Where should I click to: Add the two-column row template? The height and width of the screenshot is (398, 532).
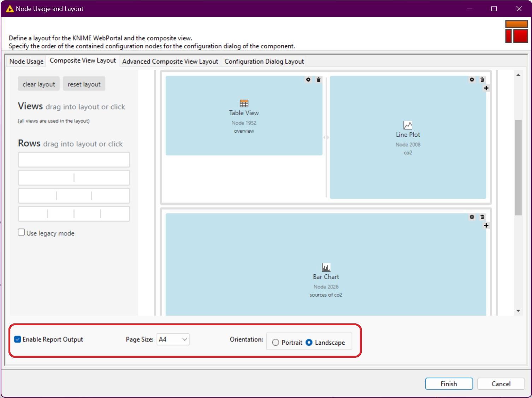coord(74,178)
